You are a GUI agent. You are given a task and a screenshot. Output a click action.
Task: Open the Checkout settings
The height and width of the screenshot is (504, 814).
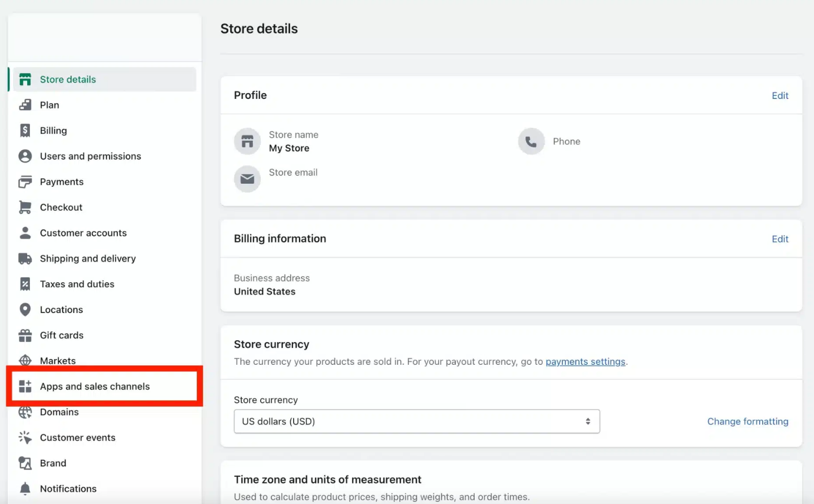tap(105, 207)
